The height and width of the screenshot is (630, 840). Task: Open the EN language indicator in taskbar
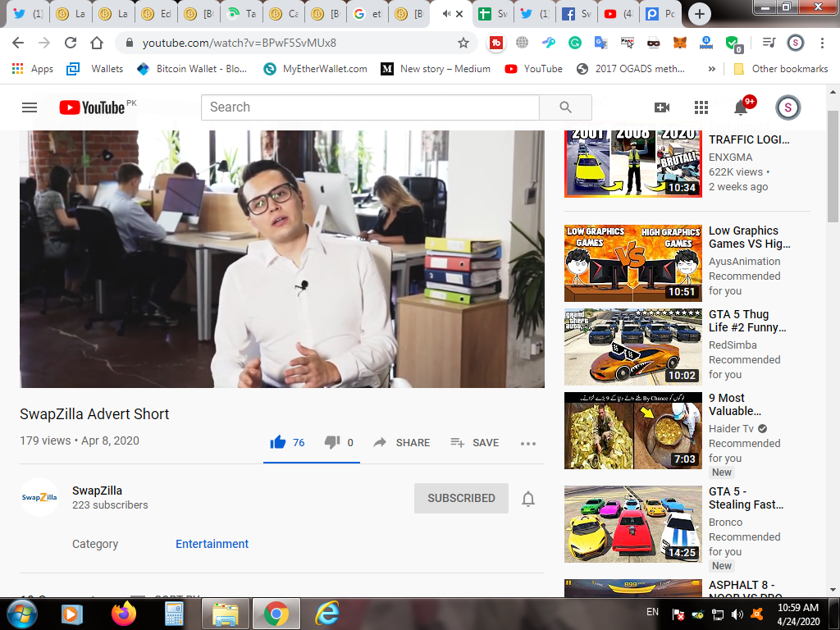point(652,612)
